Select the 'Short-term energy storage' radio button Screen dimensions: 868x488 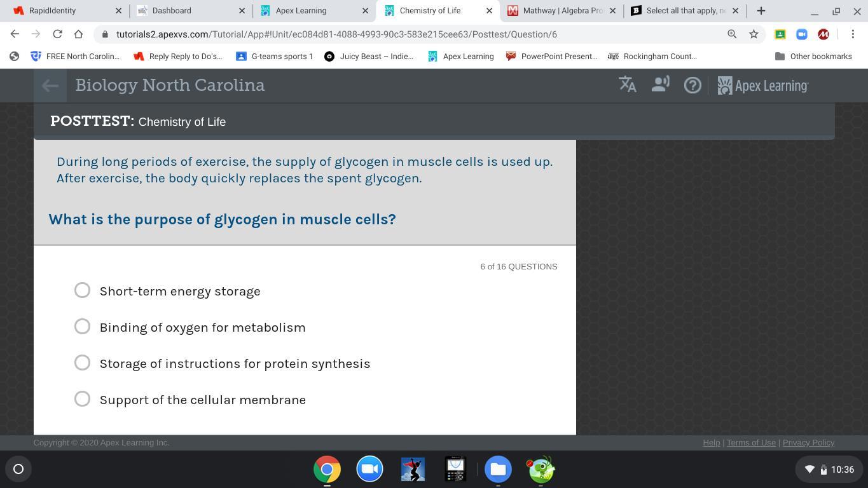click(82, 290)
